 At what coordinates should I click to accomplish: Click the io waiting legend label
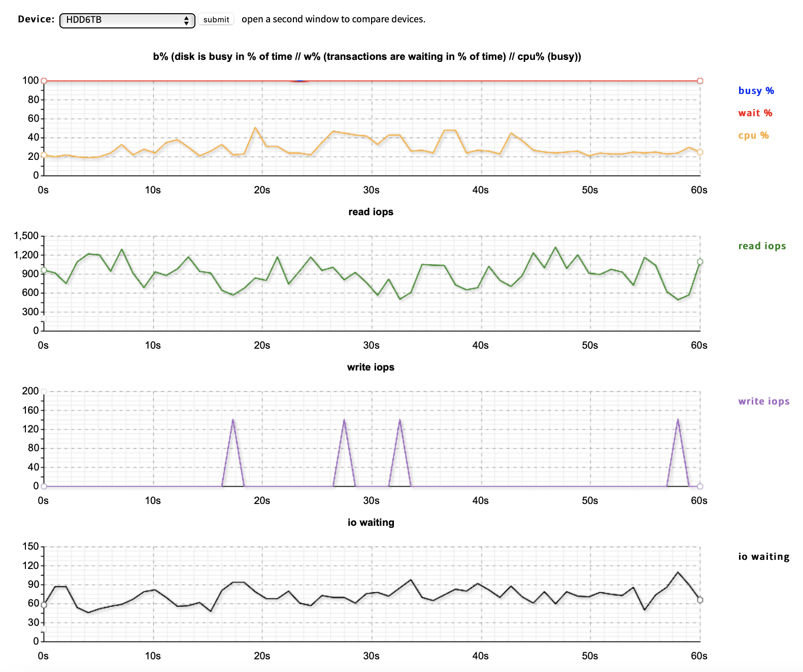pos(764,557)
